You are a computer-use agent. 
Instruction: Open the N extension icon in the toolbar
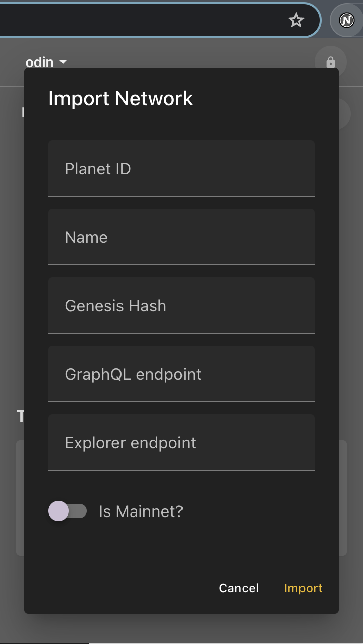346,20
